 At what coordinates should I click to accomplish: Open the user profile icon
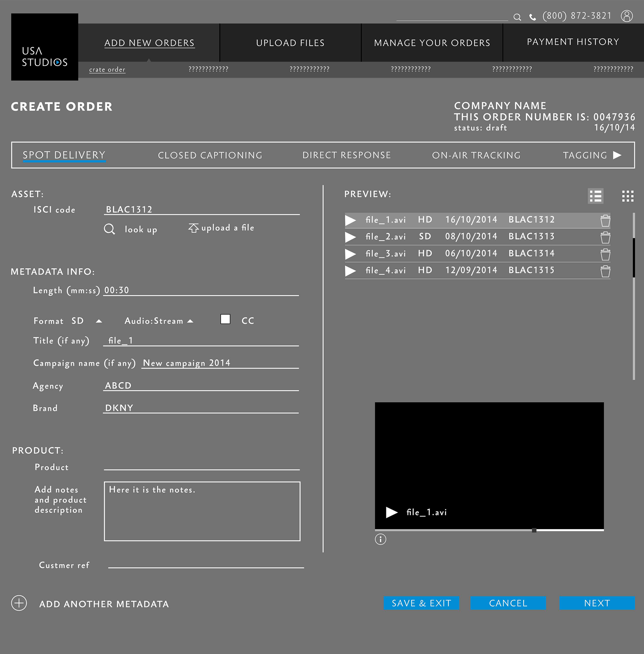click(627, 16)
